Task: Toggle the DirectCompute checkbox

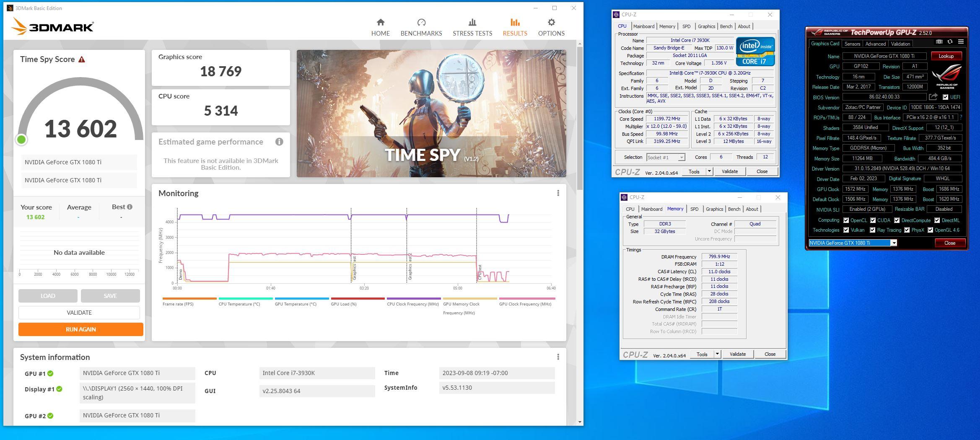Action: point(897,220)
